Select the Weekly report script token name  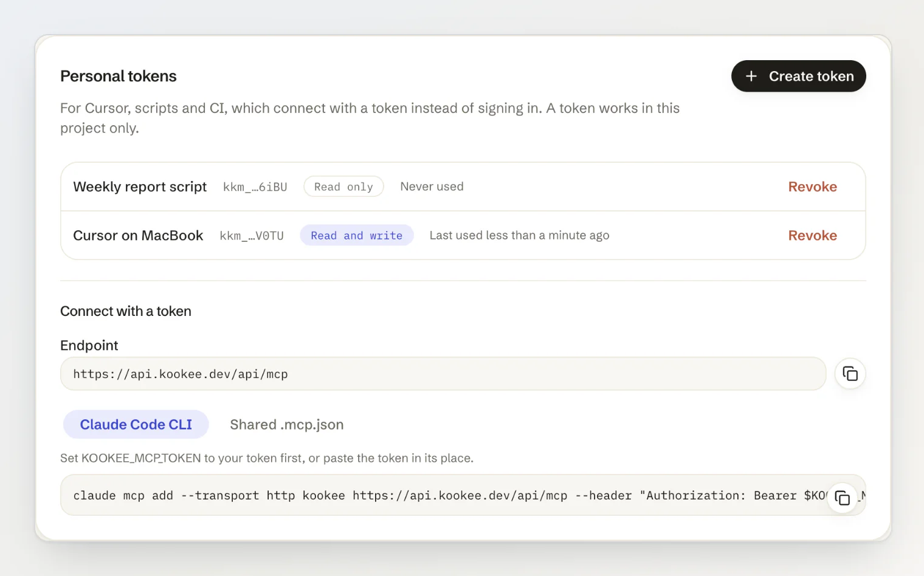[140, 187]
